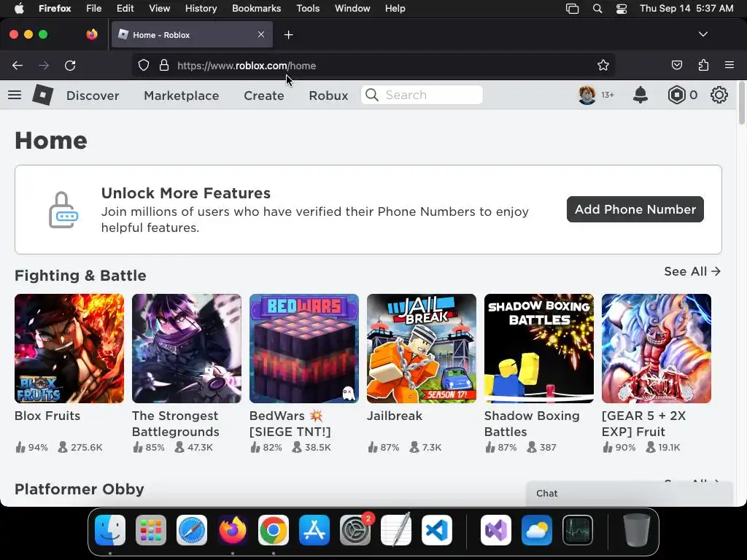Open Spotlight search in menu bar
Image resolution: width=747 pixels, height=560 pixels.
[597, 9]
